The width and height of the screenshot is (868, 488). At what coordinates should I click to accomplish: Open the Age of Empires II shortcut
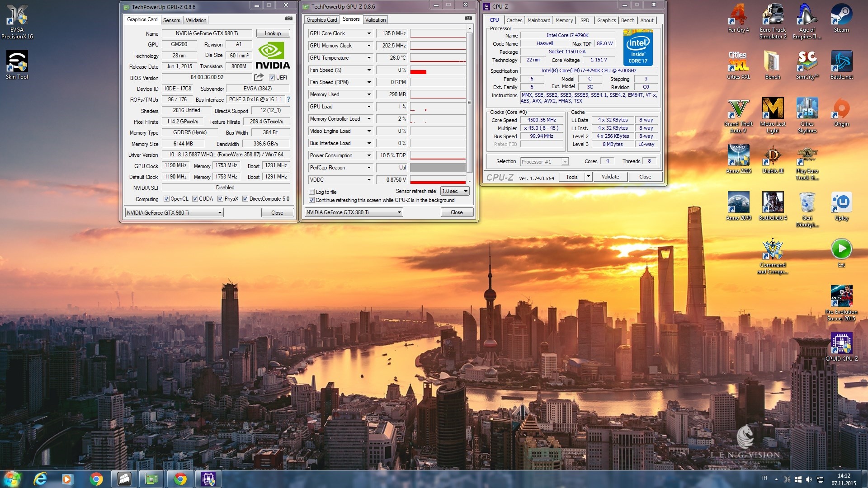pyautogui.click(x=807, y=21)
